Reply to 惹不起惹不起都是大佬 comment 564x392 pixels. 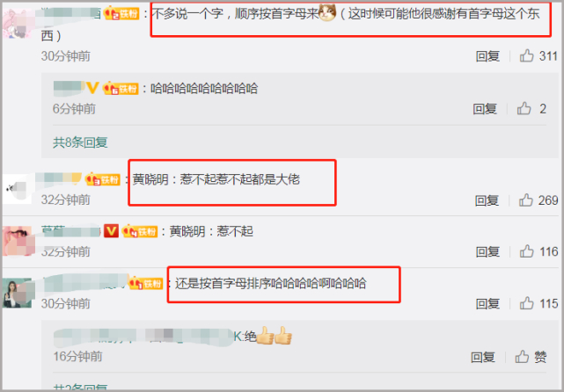487,200
